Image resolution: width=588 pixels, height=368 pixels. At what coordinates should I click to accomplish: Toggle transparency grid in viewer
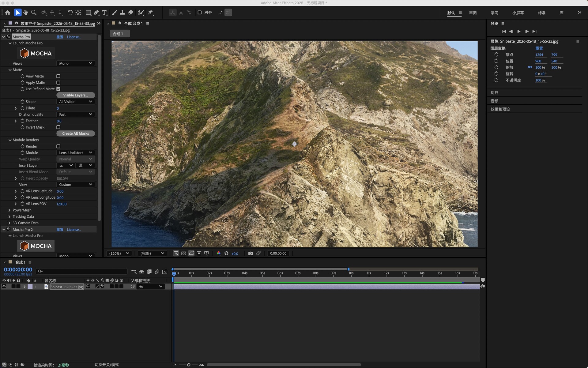click(183, 253)
